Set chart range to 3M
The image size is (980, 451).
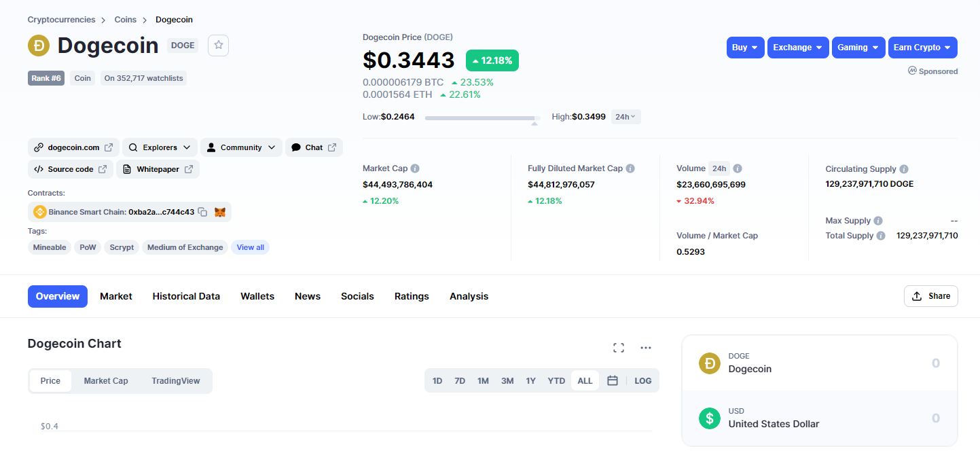pyautogui.click(x=507, y=381)
